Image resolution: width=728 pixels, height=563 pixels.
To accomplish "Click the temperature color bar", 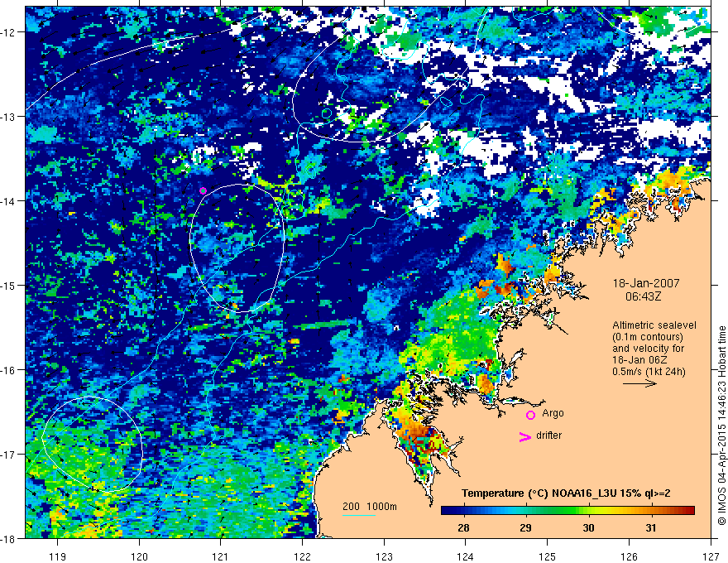I will [568, 511].
